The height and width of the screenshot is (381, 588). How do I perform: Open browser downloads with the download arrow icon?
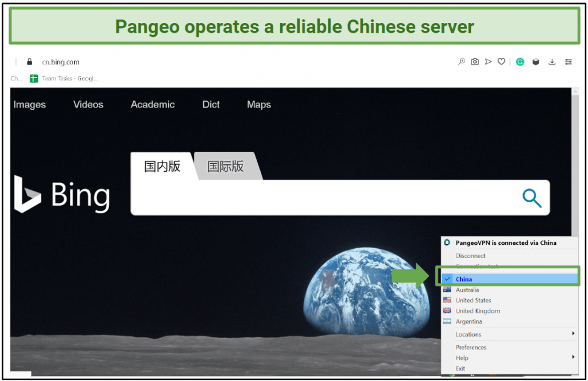552,61
